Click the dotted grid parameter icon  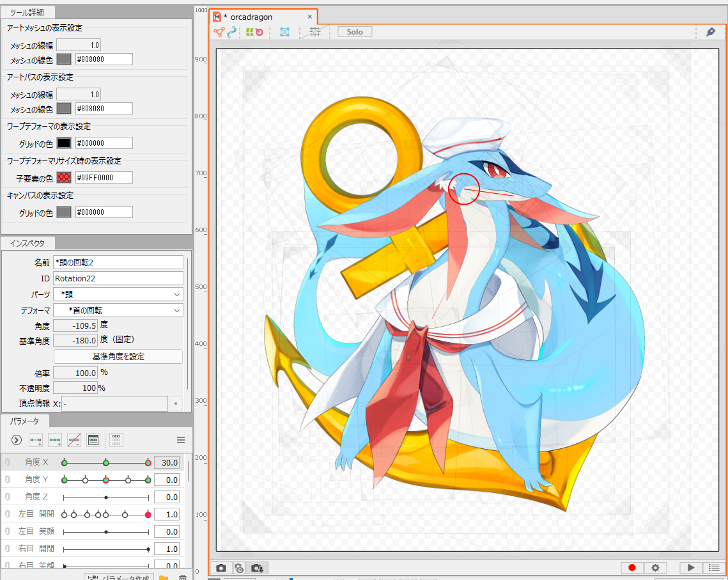pyautogui.click(x=116, y=440)
